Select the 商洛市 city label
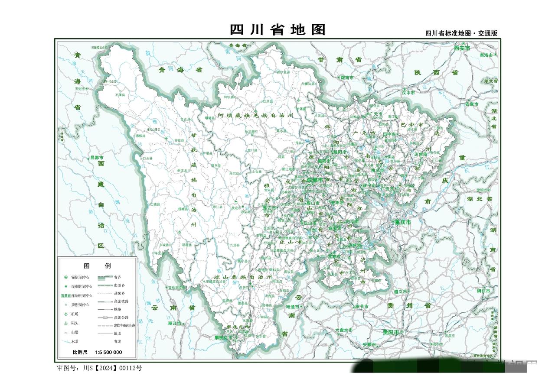 [x=486, y=55]
